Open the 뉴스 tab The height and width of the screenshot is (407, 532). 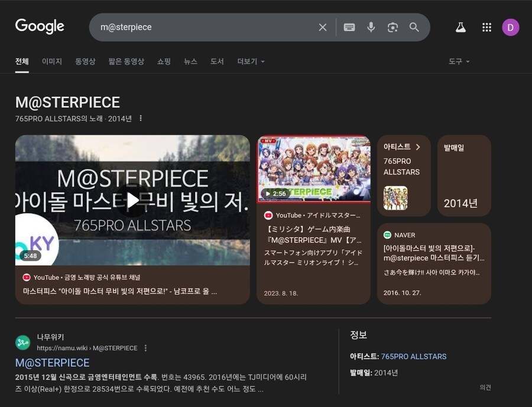click(190, 62)
